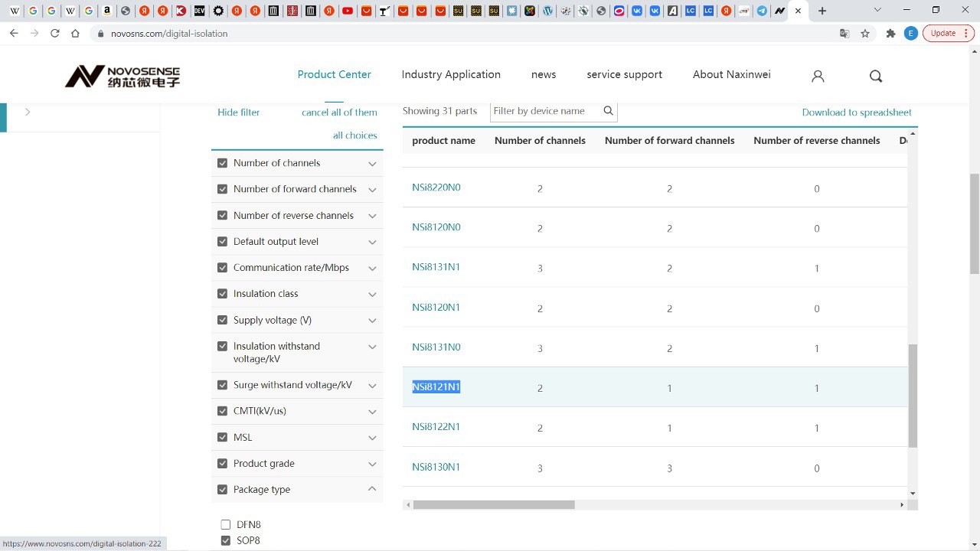Image resolution: width=980 pixels, height=551 pixels.
Task: Uncheck Number of forward channels checkbox
Action: click(x=223, y=189)
